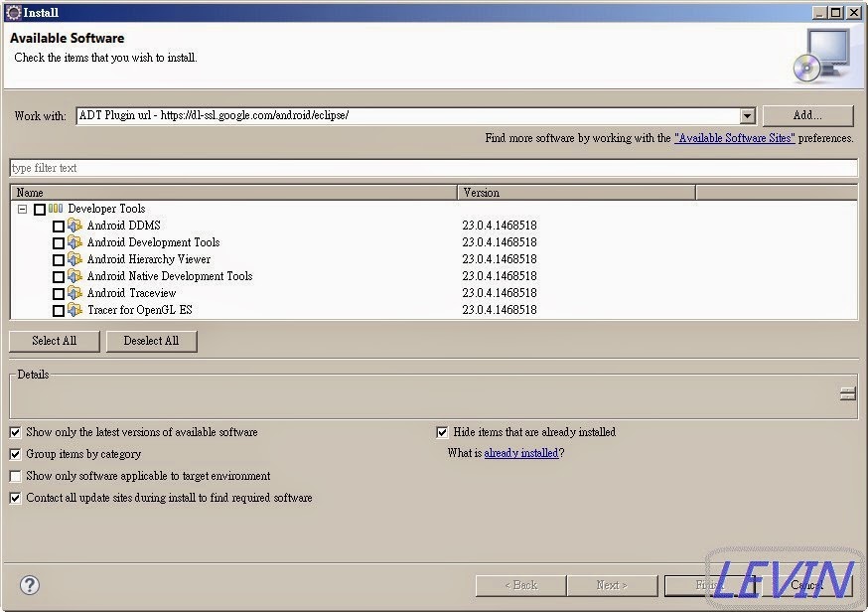Click the version number of Tracer for OpenGL ES
This screenshot has width=868, height=612.
pos(500,310)
